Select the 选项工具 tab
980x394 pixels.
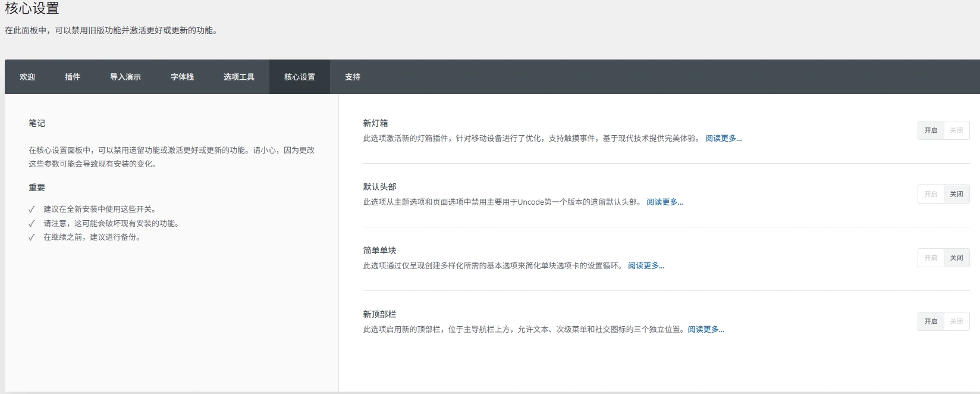(x=239, y=77)
